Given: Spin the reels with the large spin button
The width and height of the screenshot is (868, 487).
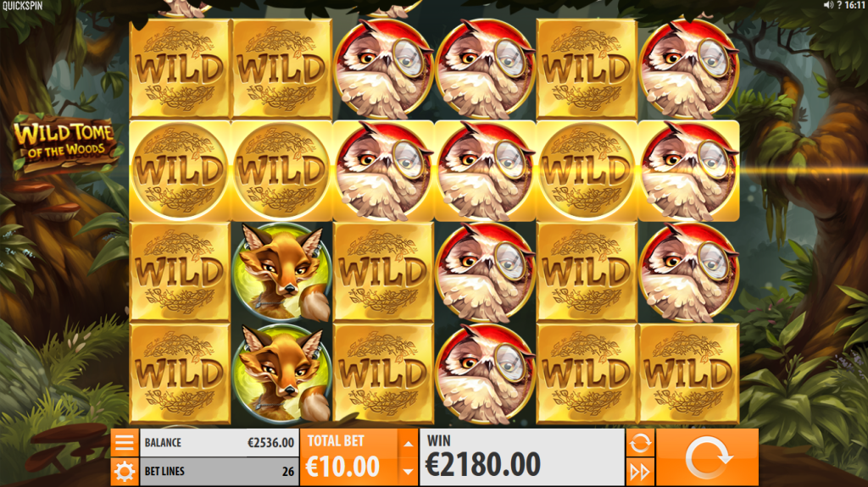Looking at the screenshot, I should pos(707,457).
